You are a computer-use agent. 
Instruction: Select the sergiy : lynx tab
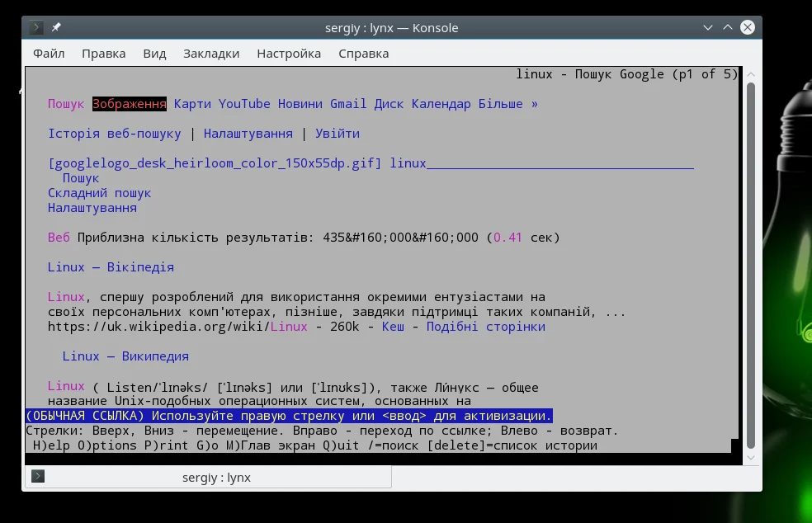tap(208, 477)
